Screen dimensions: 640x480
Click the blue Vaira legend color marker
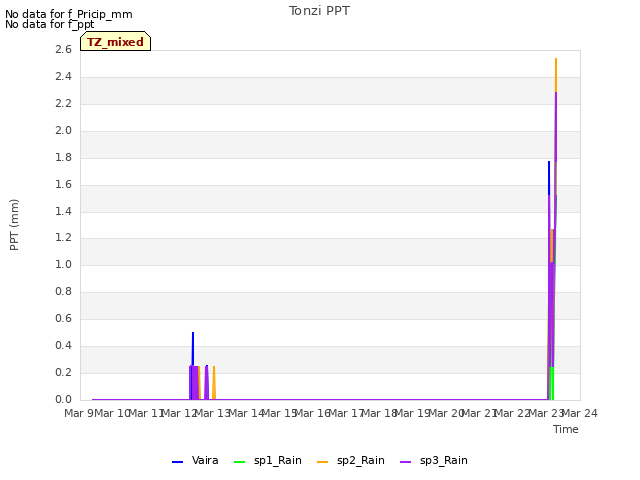coord(177,462)
